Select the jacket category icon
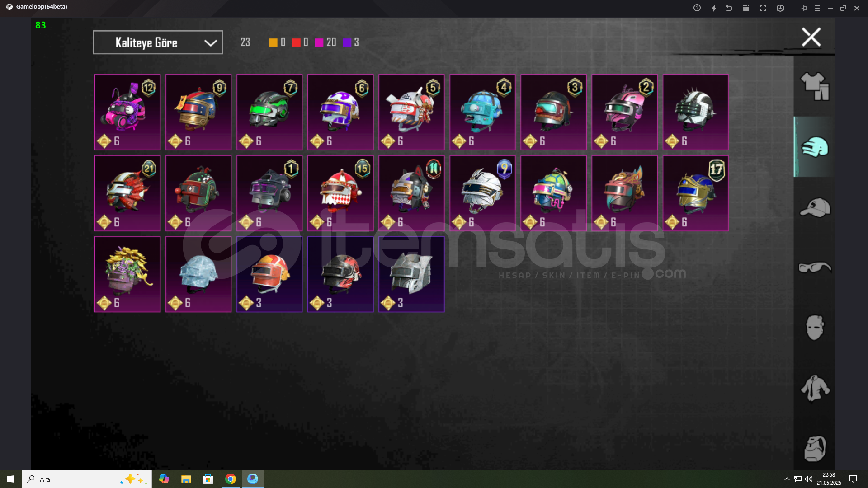 tap(815, 388)
